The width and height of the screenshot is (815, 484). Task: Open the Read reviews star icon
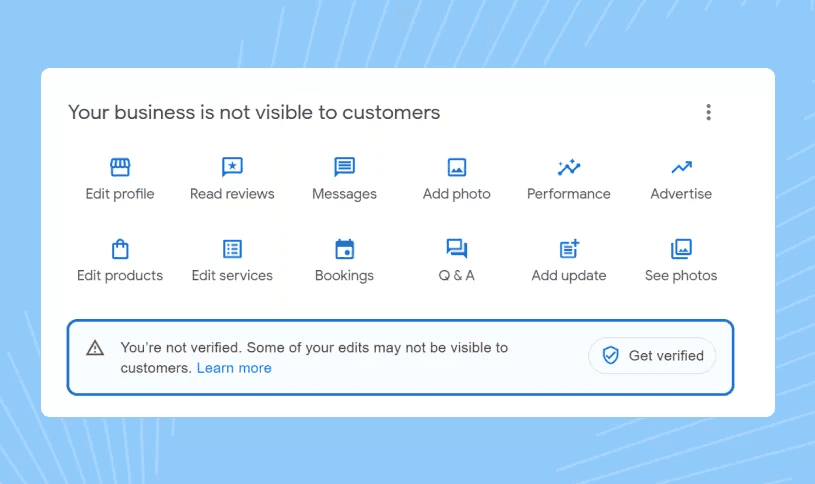(232, 167)
